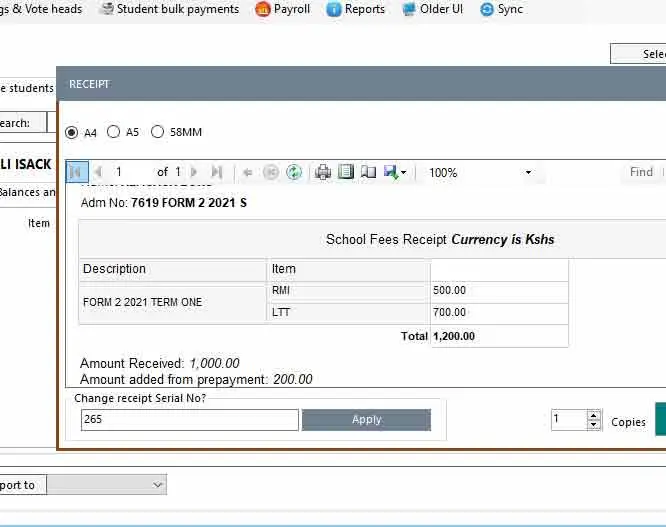
Task: Open the Vote heads menu
Action: [x=41, y=9]
